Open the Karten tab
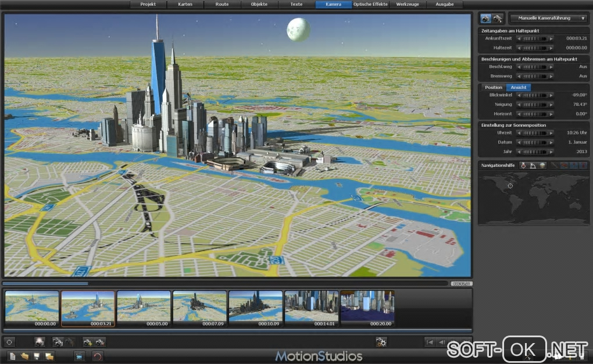This screenshot has width=593, height=364. [185, 4]
